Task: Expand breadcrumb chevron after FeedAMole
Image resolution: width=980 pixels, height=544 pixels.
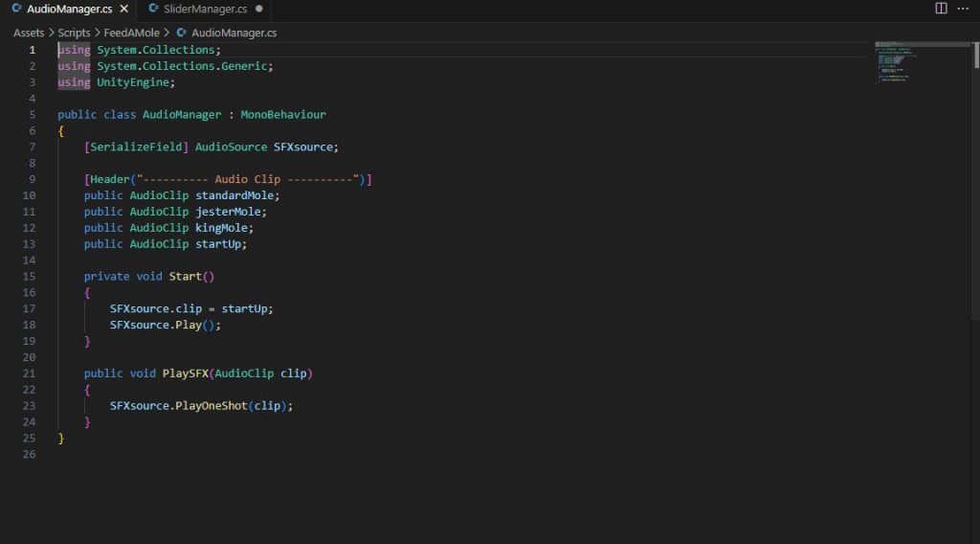Action: (x=167, y=33)
